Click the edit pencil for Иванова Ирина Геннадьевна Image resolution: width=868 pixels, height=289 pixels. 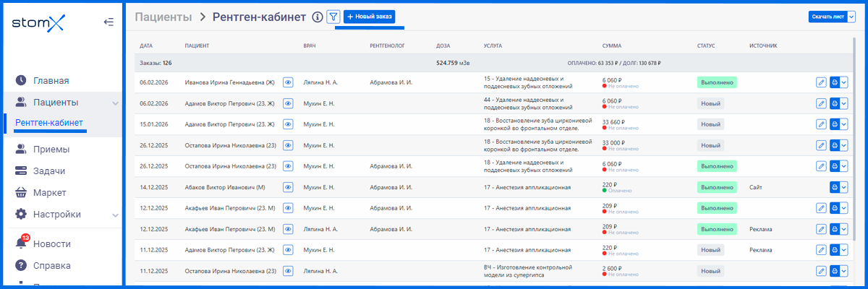pos(821,83)
